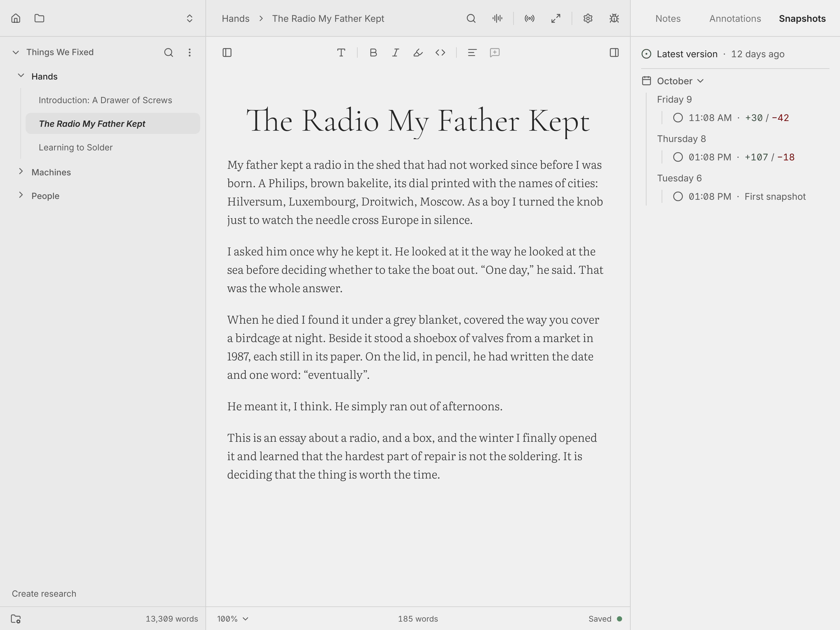
Task: Enter fullscreen with expand arrows icon
Action: [x=556, y=18]
